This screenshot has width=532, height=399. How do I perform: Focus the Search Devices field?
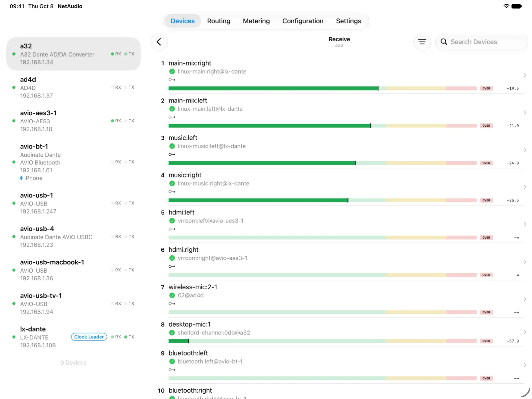[481, 42]
